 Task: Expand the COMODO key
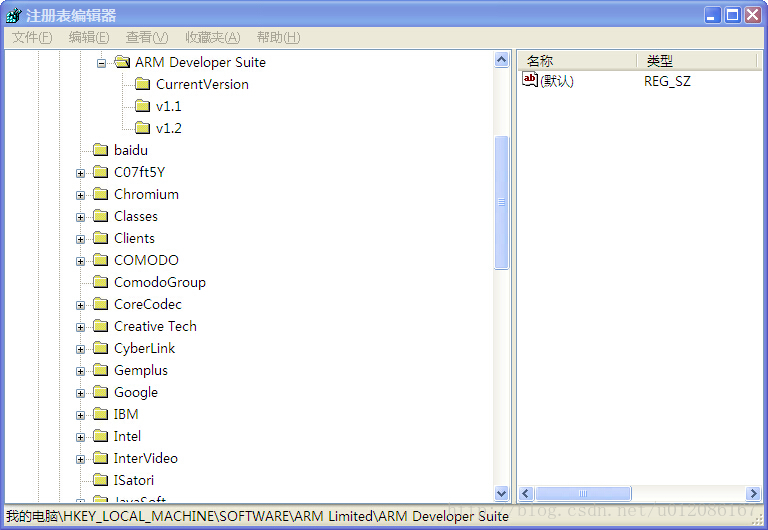pos(80,262)
